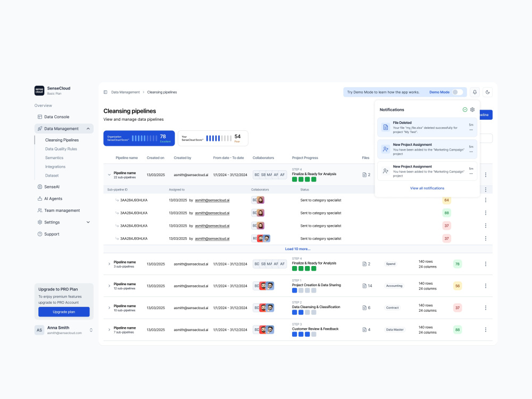The width and height of the screenshot is (532, 399).
Task: Open row menu for score 64 sub-pipeline
Action: pyautogui.click(x=486, y=200)
